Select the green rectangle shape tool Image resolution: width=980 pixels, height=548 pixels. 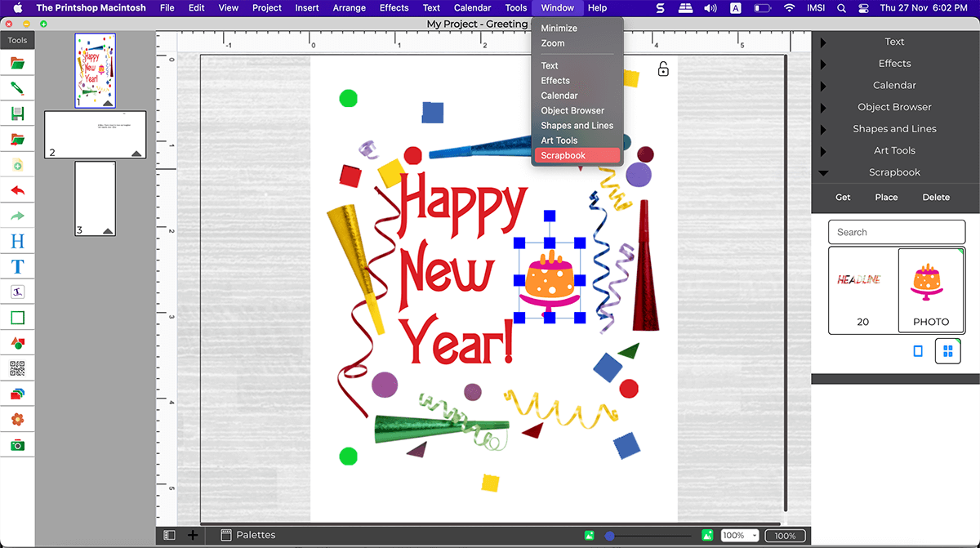tap(17, 318)
